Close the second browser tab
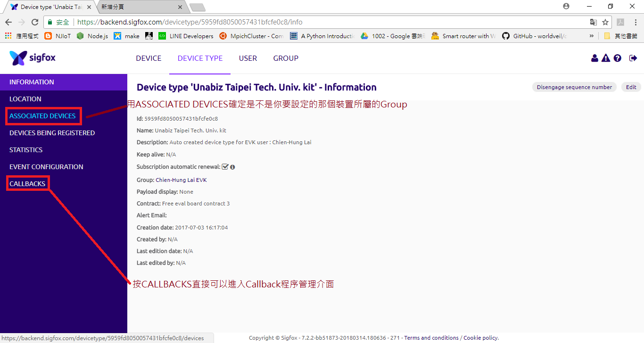 (180, 7)
